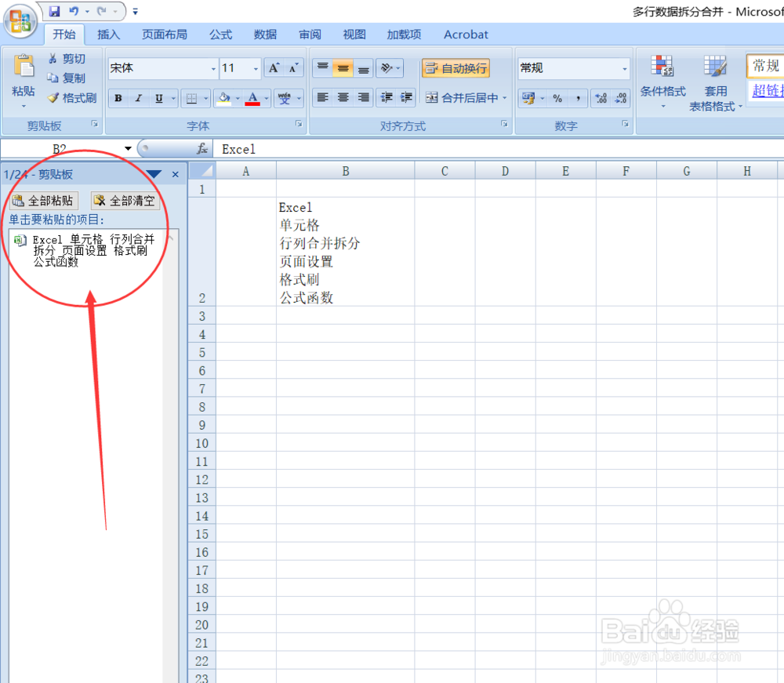Open the font size dropdown
Image resolution: width=784 pixels, height=683 pixels.
pos(256,68)
